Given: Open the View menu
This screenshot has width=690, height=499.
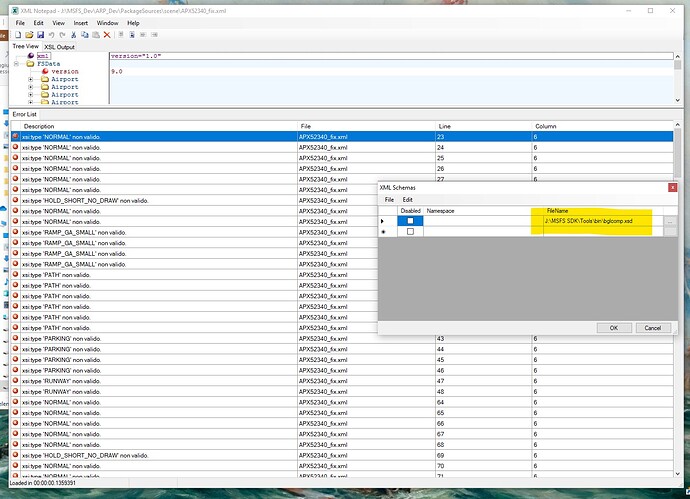Looking at the screenshot, I should pos(59,23).
